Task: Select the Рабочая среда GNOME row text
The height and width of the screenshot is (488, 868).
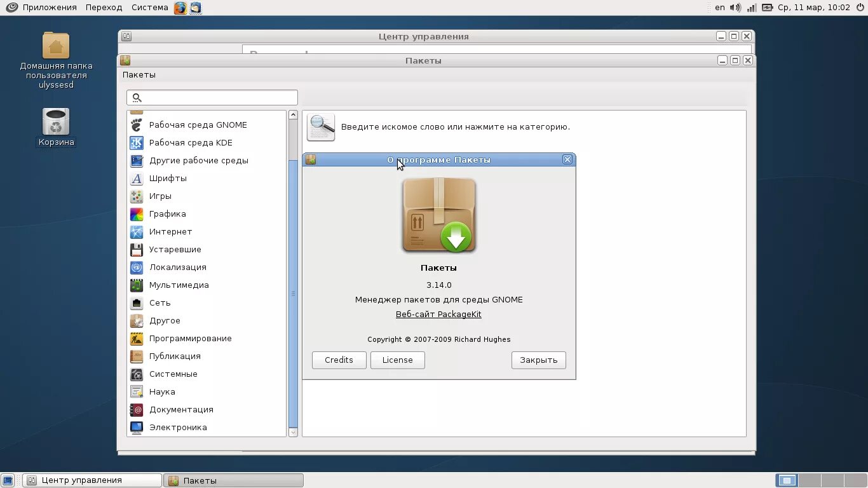Action: click(198, 125)
